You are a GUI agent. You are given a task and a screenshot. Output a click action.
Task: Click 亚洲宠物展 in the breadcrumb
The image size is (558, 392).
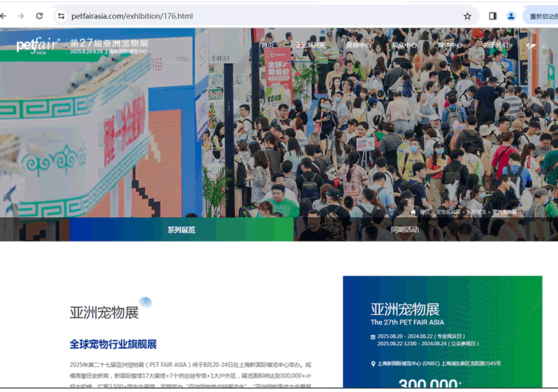pos(504,212)
